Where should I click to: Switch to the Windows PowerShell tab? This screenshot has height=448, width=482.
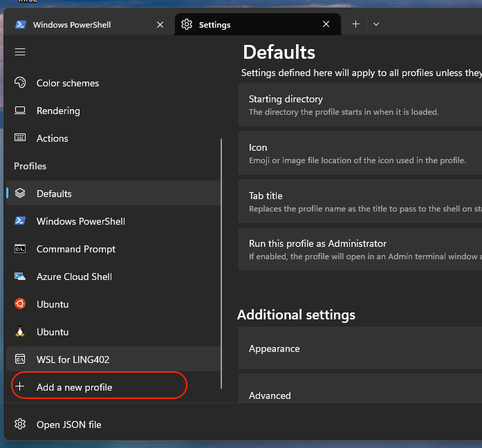(x=88, y=25)
